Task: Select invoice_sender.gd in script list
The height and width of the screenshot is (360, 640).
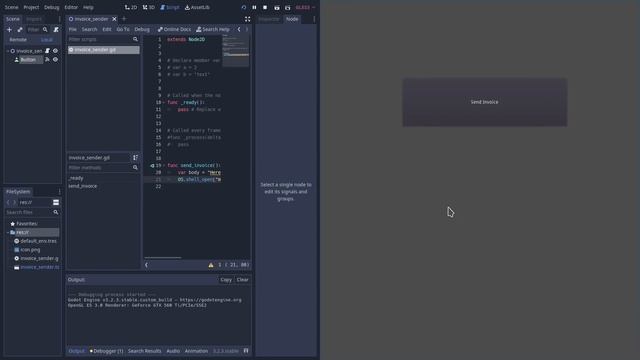Action: [x=104, y=50]
